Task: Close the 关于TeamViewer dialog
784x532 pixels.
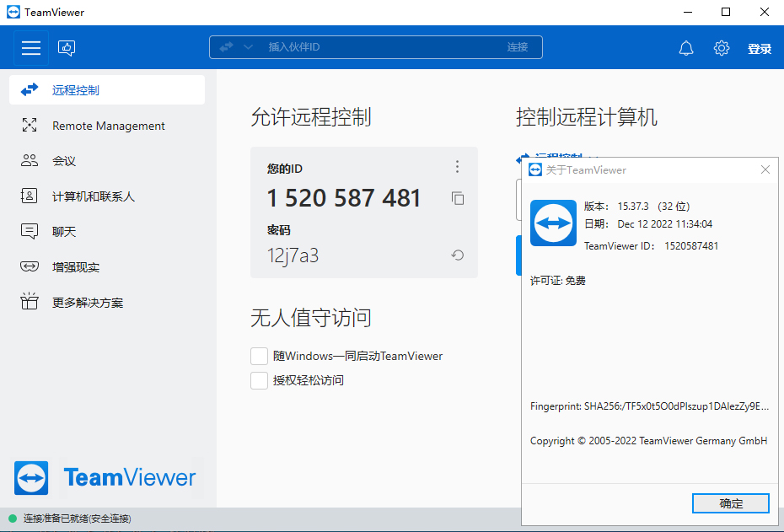Action: (x=765, y=169)
